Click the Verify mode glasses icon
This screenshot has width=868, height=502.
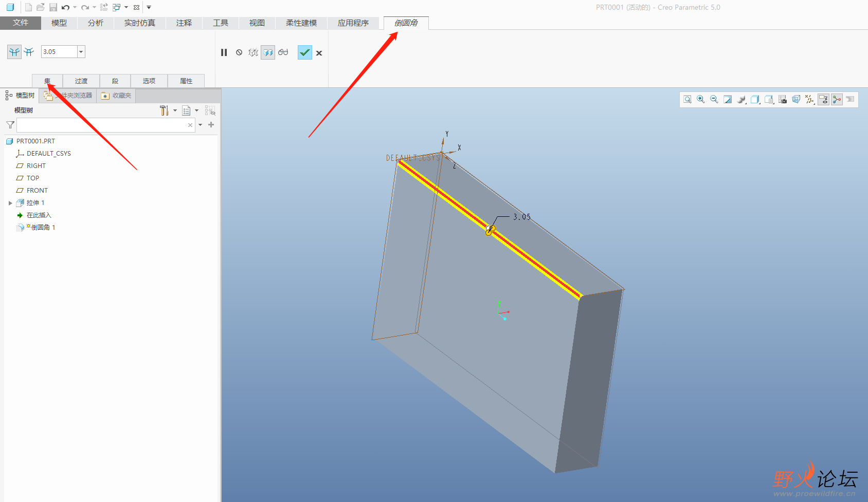(283, 52)
